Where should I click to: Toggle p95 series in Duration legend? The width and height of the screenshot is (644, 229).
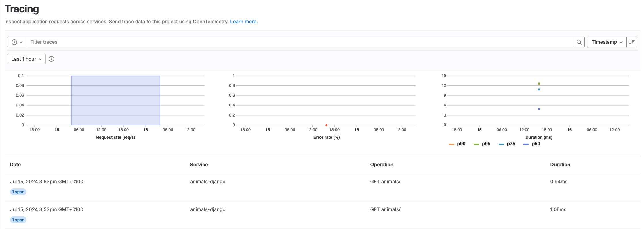pos(482,144)
